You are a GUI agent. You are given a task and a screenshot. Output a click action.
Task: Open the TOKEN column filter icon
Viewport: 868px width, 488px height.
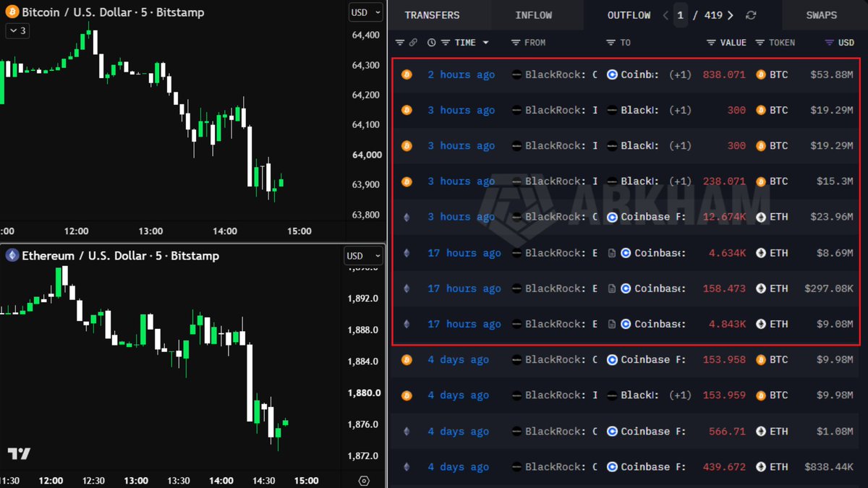tap(759, 43)
